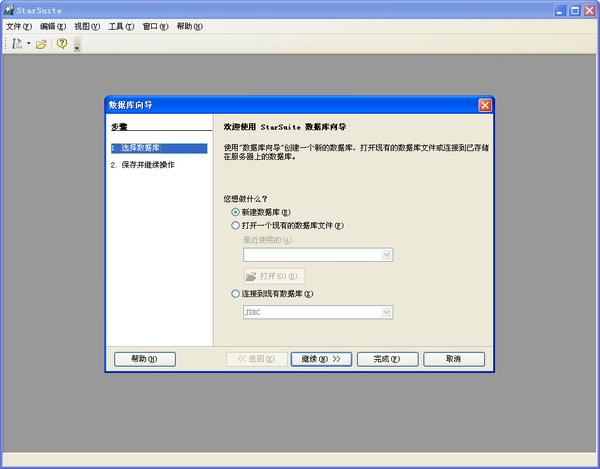Click the Help question mark icon
The height and width of the screenshot is (469, 600).
62,43
